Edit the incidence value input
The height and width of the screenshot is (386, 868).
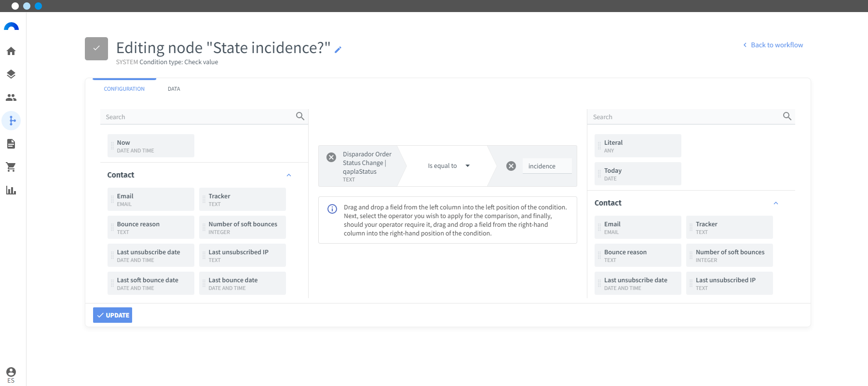pos(547,166)
